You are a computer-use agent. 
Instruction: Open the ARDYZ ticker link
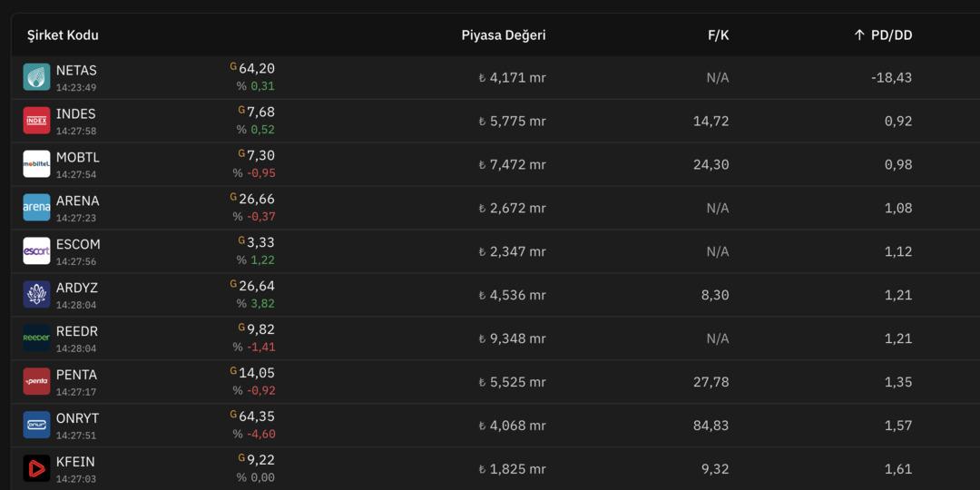pyautogui.click(x=77, y=288)
